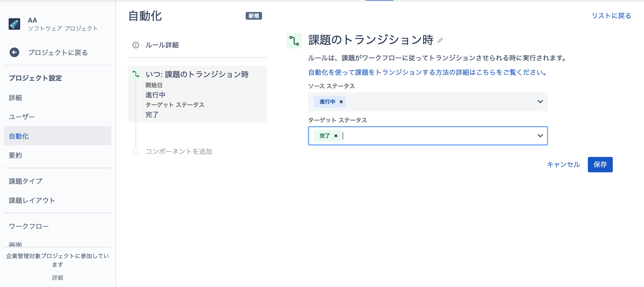Open ワークフロー settings in the sidebar
Image resolution: width=644 pixels, height=287 pixels.
tap(29, 226)
